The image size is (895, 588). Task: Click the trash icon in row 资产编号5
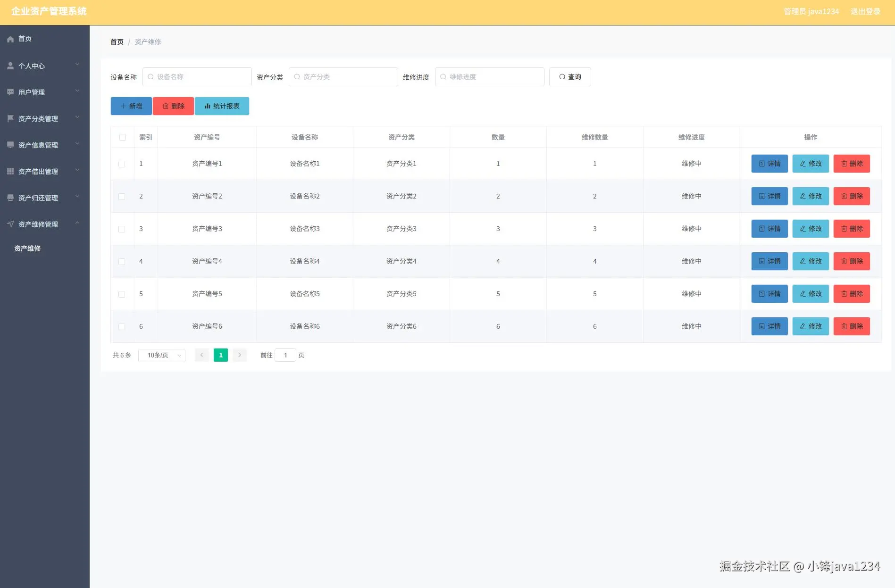pos(844,294)
